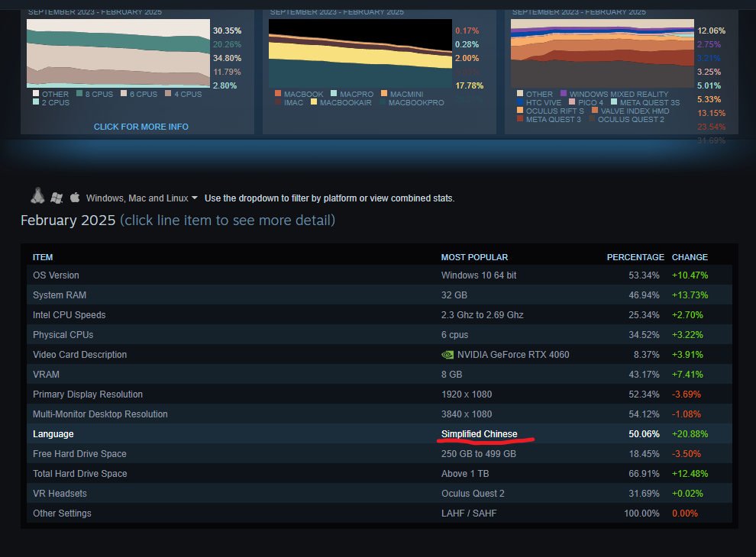This screenshot has height=557, width=756.
Task: Click the Linux penguin platform icon
Action: (x=37, y=195)
